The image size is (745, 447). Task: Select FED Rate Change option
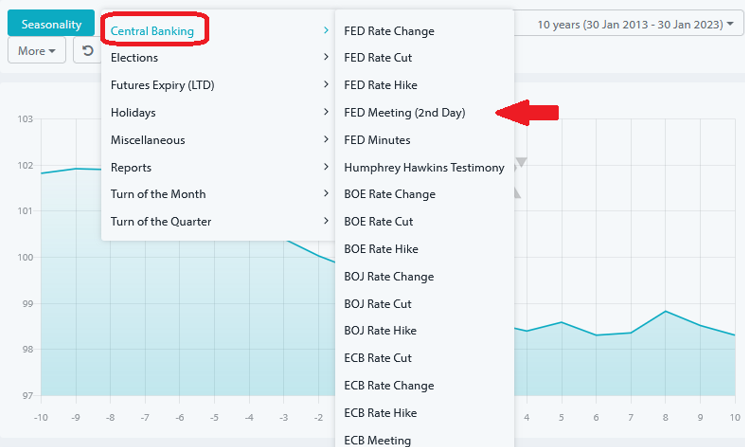click(x=389, y=31)
